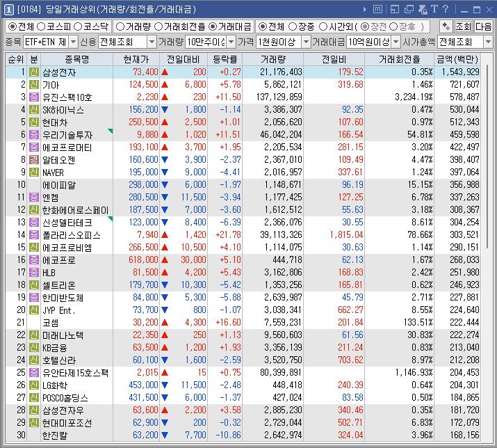Click the title bar play arrow icon
The height and width of the screenshot is (448, 497).
(365, 10)
